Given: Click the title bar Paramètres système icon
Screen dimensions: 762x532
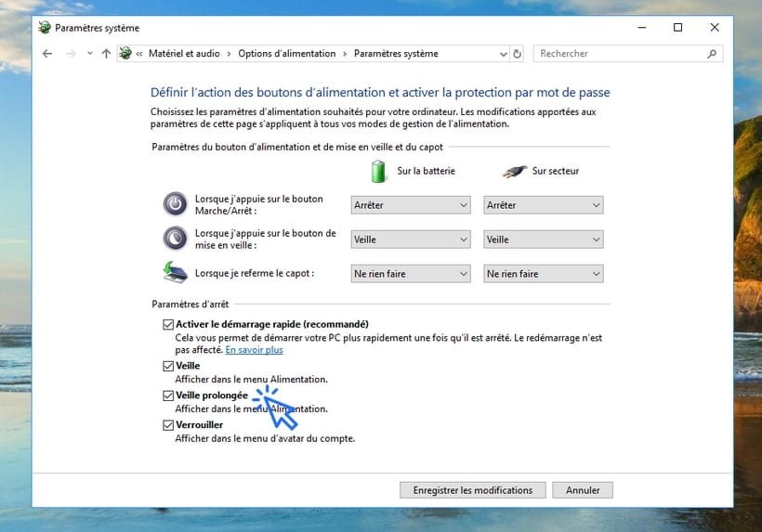Looking at the screenshot, I should pyautogui.click(x=45, y=28).
